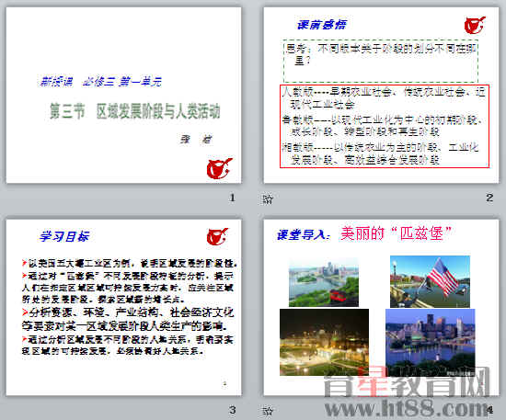Image resolution: width=506 pixels, height=420 pixels.
Task: Click the daytime river city photo
Action: point(323,282)
